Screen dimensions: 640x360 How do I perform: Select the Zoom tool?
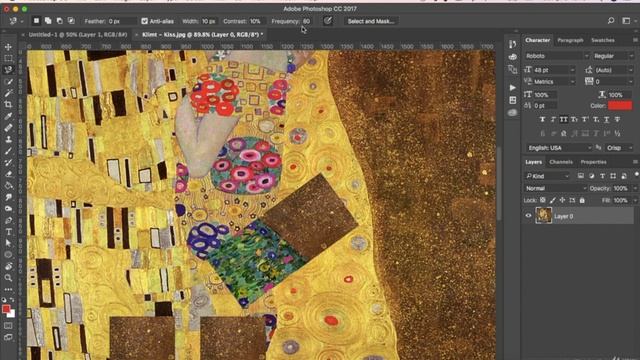(x=8, y=278)
